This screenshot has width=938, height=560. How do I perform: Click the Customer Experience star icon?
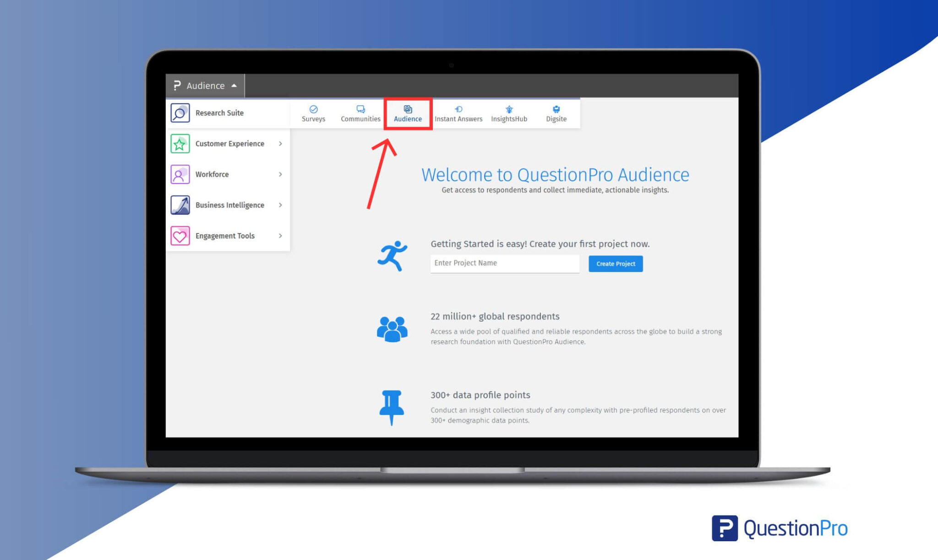(x=180, y=143)
